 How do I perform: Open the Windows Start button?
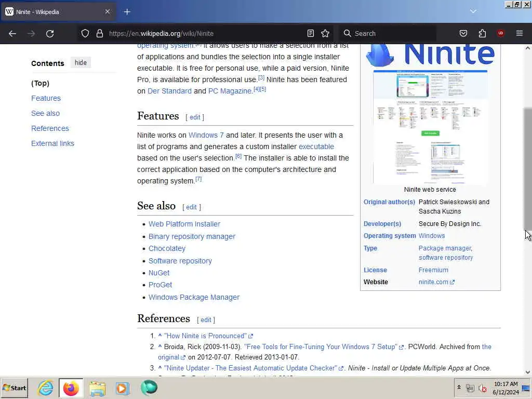[14, 388]
